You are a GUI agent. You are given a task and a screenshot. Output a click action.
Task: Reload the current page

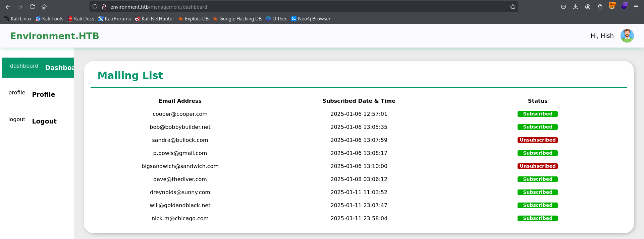32,7
